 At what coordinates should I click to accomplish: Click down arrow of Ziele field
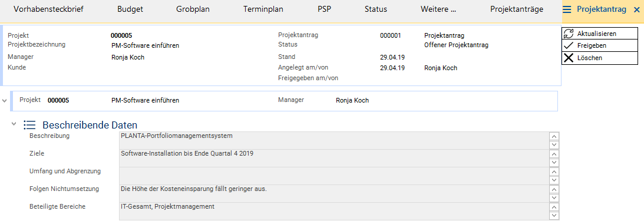coord(554,162)
